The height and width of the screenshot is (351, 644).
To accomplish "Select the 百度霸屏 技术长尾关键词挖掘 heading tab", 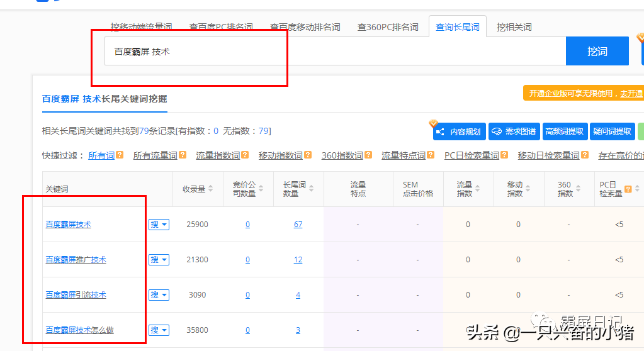I will (105, 99).
